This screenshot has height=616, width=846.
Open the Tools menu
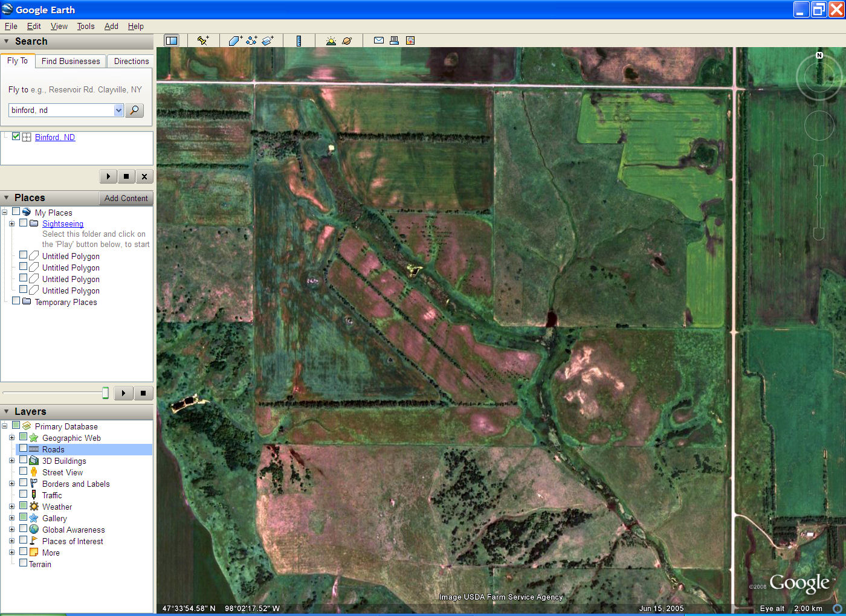86,27
